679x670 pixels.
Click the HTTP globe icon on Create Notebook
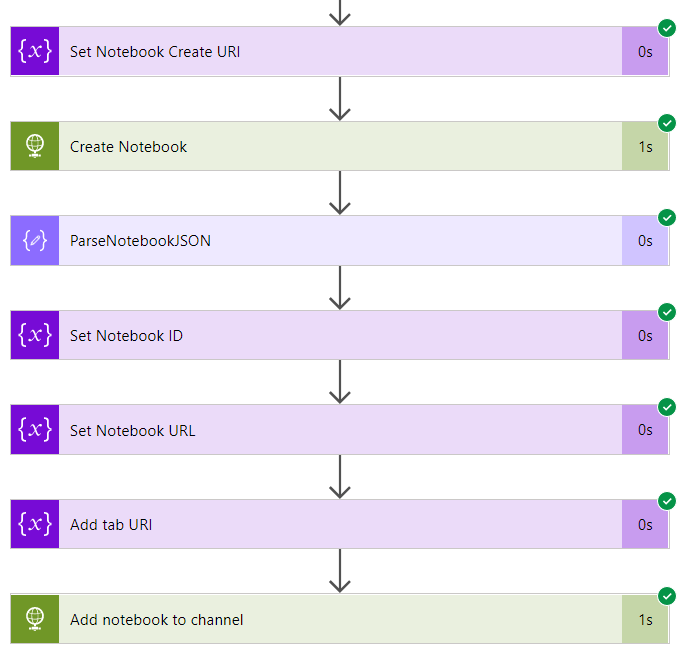point(35,147)
